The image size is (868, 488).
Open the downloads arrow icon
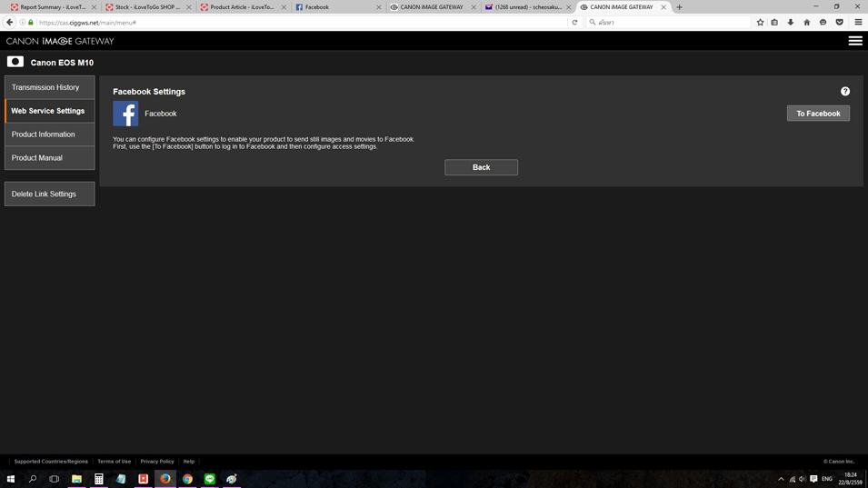coord(791,22)
